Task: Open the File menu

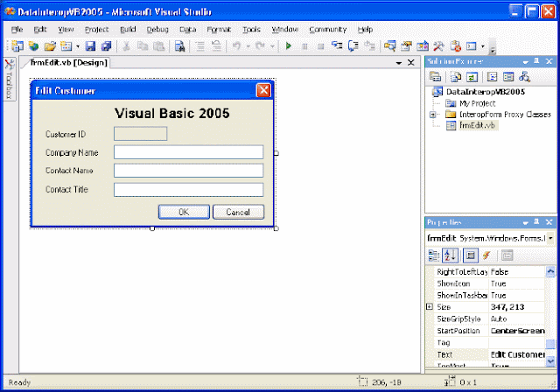Action: point(17,29)
